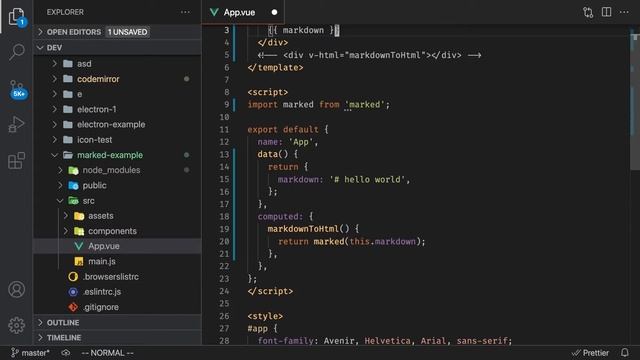The width and height of the screenshot is (640, 360).
Task: Expand the node_modules folder
Action: 118,170
